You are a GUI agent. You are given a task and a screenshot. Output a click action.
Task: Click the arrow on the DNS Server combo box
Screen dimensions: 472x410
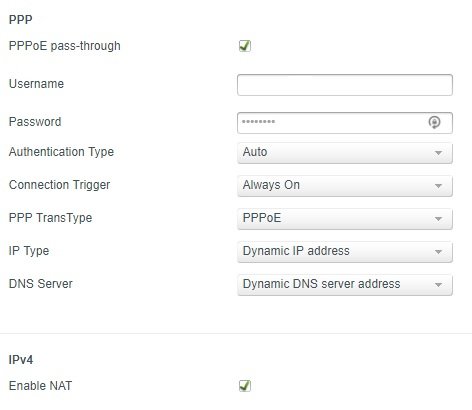coord(438,285)
